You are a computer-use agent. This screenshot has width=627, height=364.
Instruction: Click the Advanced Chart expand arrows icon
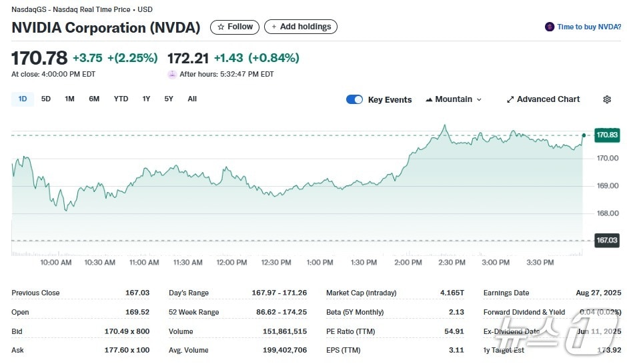(510, 99)
